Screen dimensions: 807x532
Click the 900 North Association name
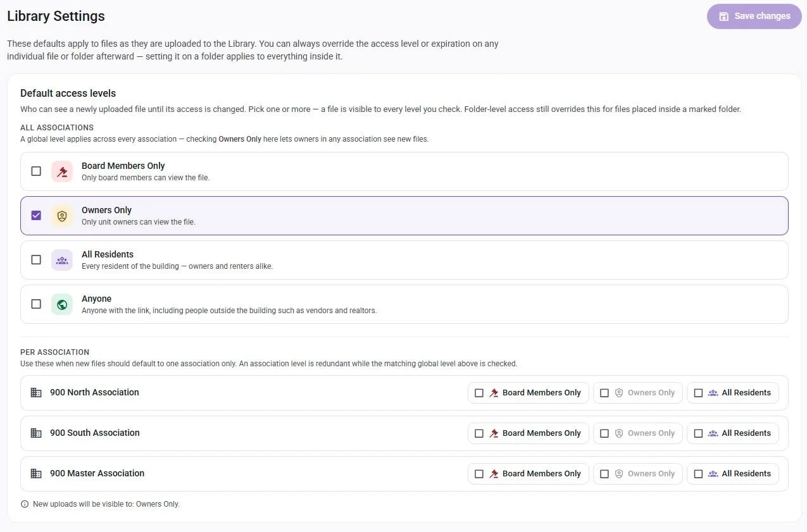[94, 392]
